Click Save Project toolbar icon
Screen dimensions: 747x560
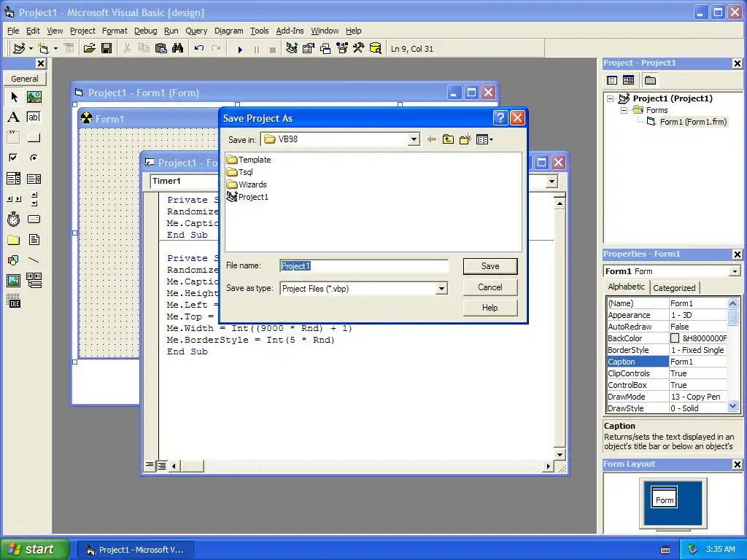[x=107, y=48]
